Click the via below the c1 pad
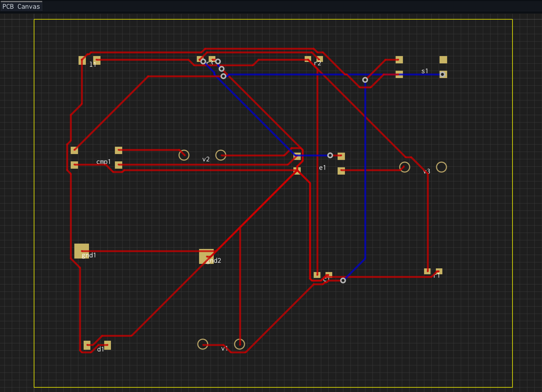Screen dimensions: 542x392 [x=343, y=280]
